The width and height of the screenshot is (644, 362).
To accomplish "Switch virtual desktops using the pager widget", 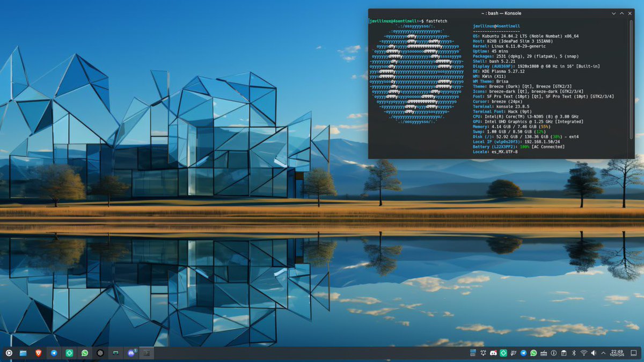I will click(472, 353).
